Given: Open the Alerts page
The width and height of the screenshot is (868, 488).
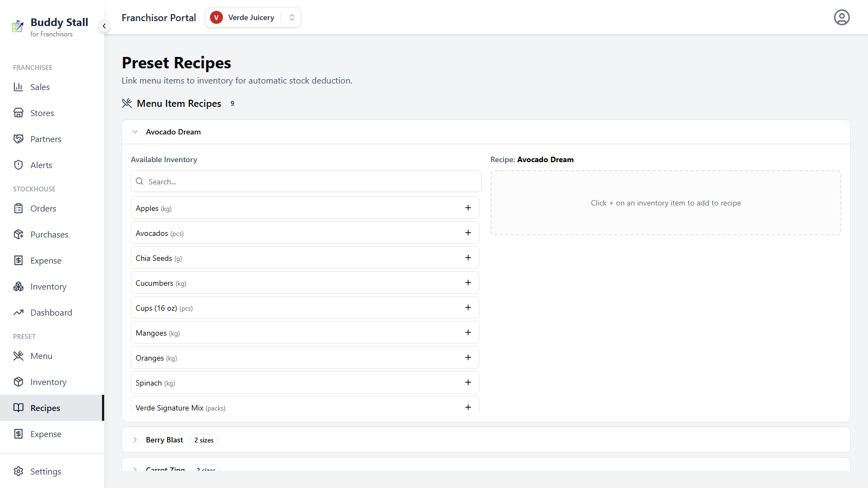Looking at the screenshot, I should pyautogui.click(x=52, y=165).
